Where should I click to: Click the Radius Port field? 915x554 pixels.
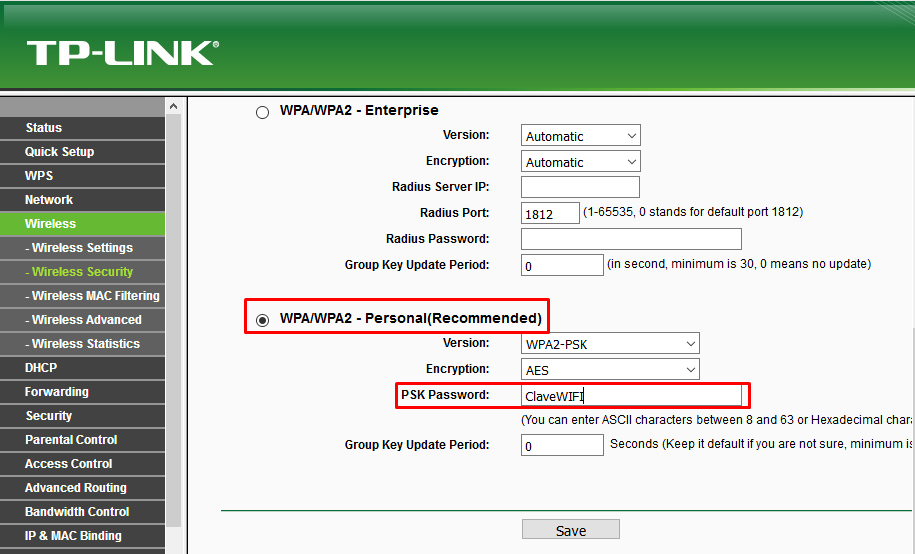(x=550, y=213)
